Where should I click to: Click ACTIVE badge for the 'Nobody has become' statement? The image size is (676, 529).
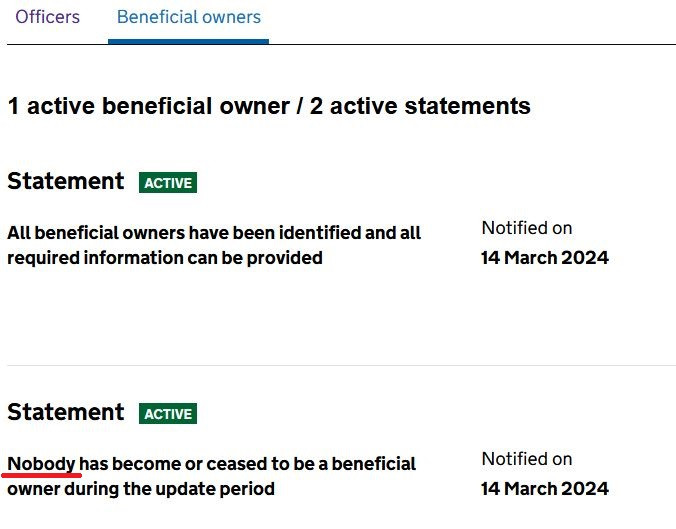168,414
